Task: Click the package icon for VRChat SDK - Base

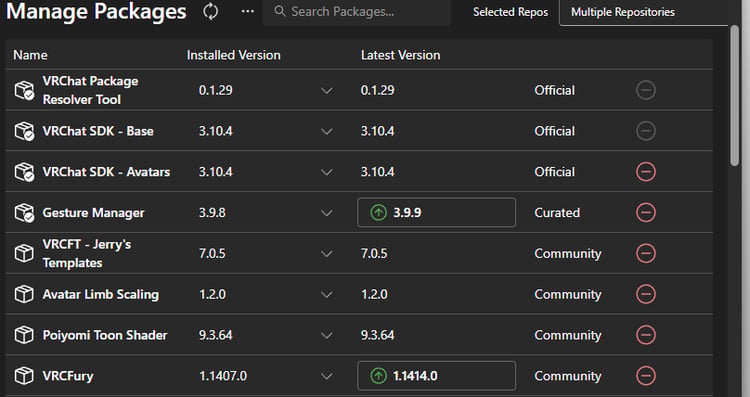Action: [24, 131]
